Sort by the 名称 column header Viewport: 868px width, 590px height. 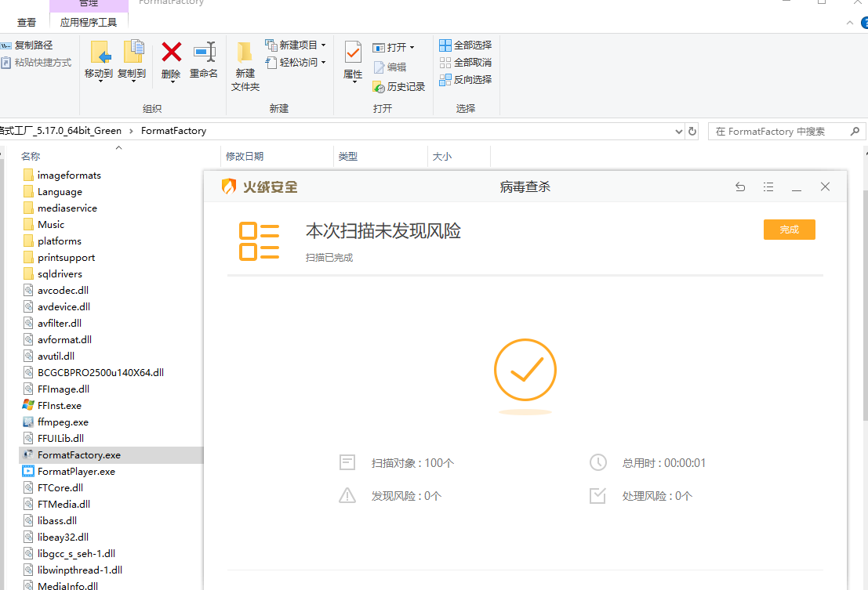pyautogui.click(x=31, y=157)
